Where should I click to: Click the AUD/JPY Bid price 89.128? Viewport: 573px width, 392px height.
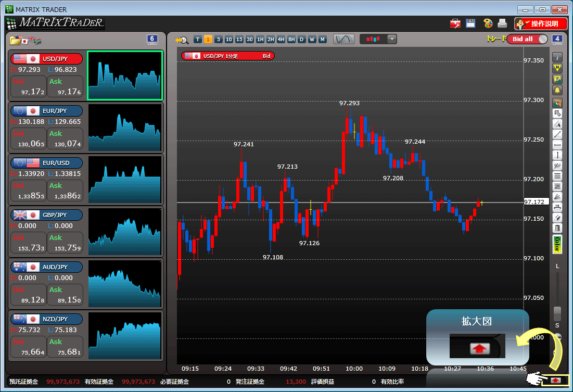pyautogui.click(x=29, y=295)
